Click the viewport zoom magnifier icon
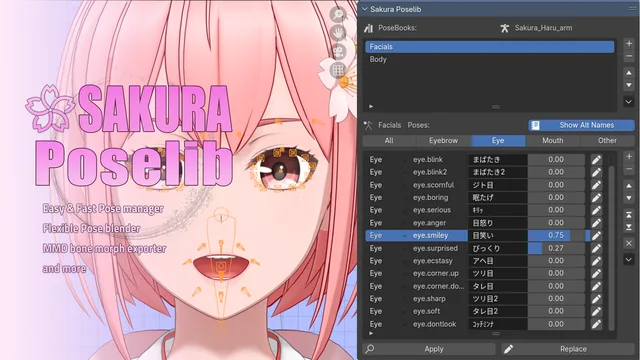Viewport: 640px width, 360px height. point(338,15)
